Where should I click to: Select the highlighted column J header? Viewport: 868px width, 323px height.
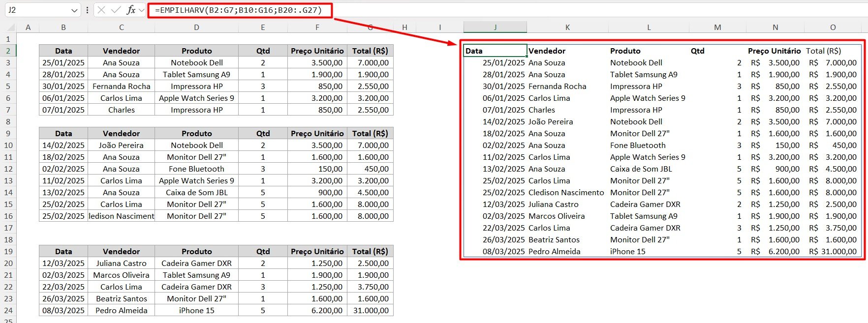pyautogui.click(x=495, y=28)
